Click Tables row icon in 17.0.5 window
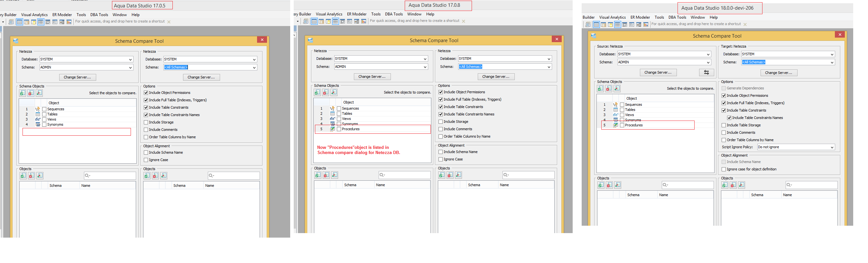The width and height of the screenshot is (868, 263). click(x=38, y=114)
